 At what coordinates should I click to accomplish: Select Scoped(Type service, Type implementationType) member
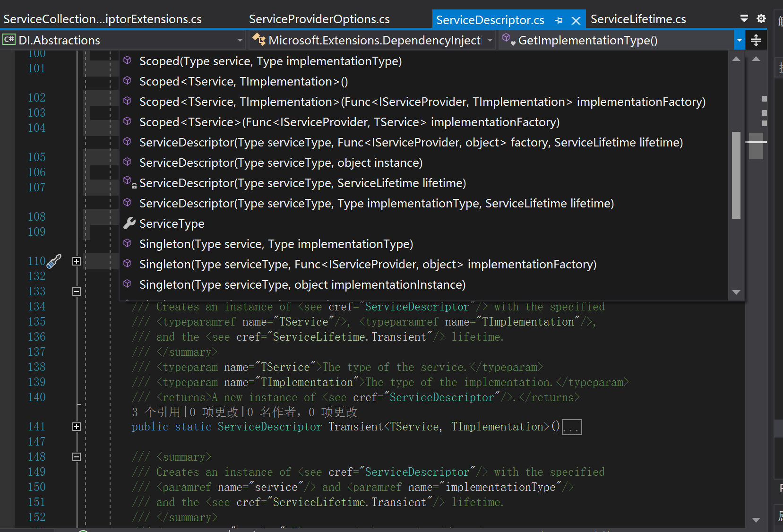(270, 61)
